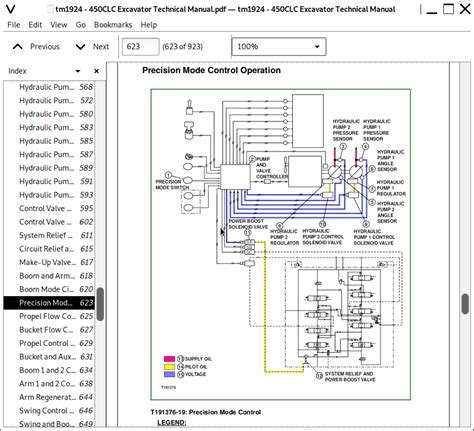Click the T191376-19: Precision Mode Control caption
Image resolution: width=474 pixels, height=431 pixels.
click(206, 412)
